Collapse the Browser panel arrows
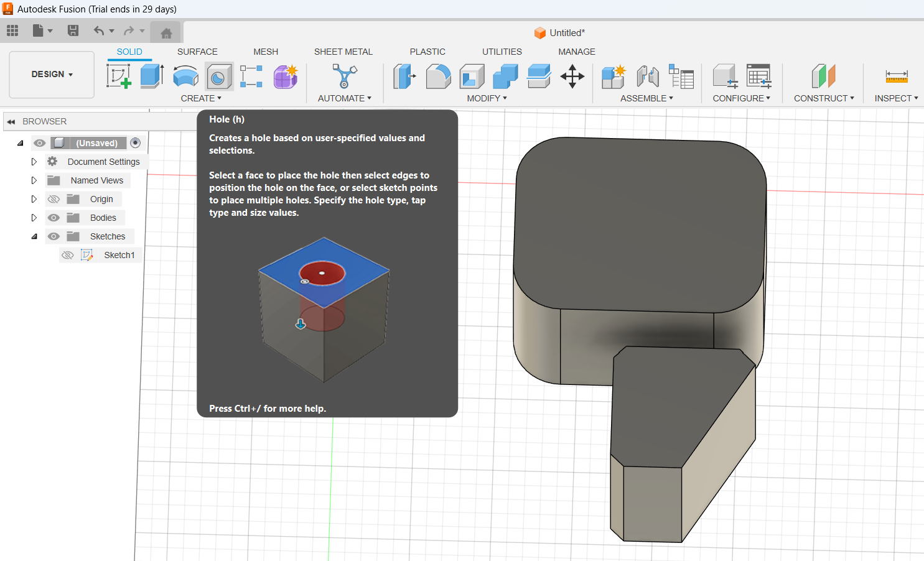This screenshot has width=924, height=561. [x=11, y=122]
